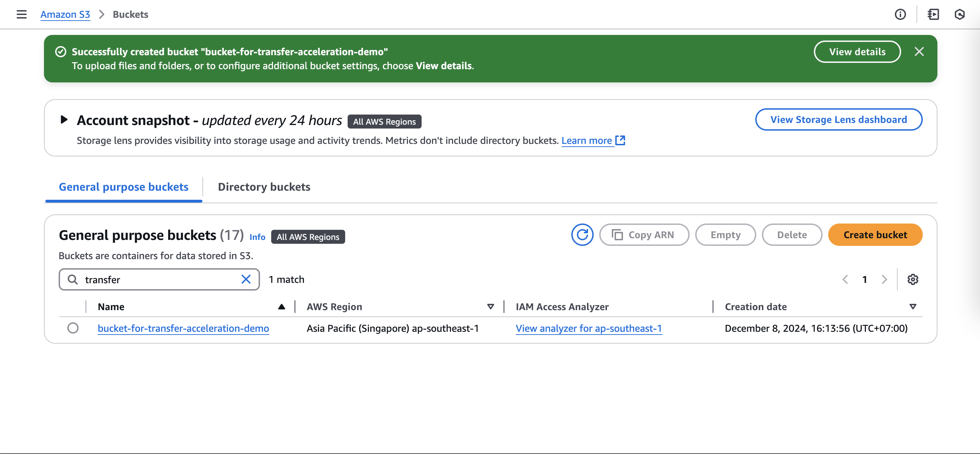Image resolution: width=980 pixels, height=454 pixels.
Task: Select General purpose buckets tab
Action: (x=123, y=187)
